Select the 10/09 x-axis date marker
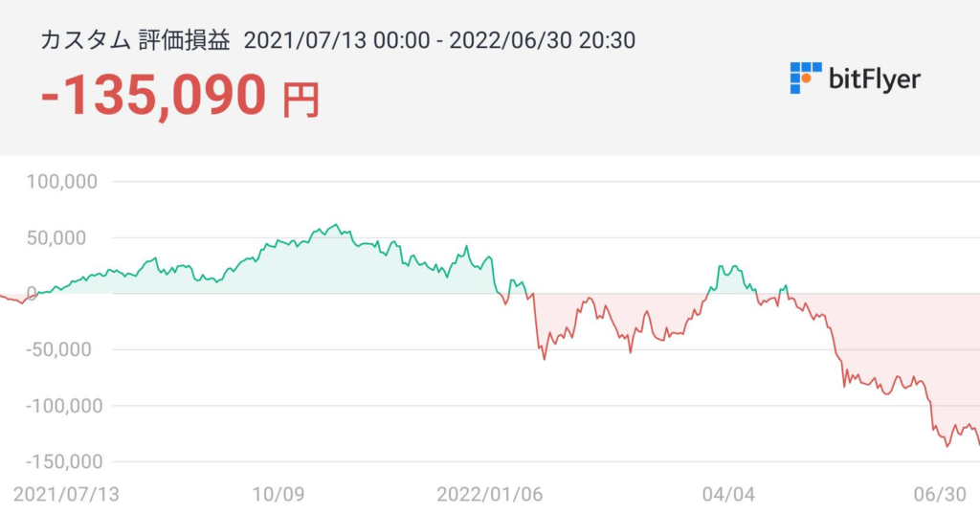Image resolution: width=980 pixels, height=514 pixels. pyautogui.click(x=278, y=494)
